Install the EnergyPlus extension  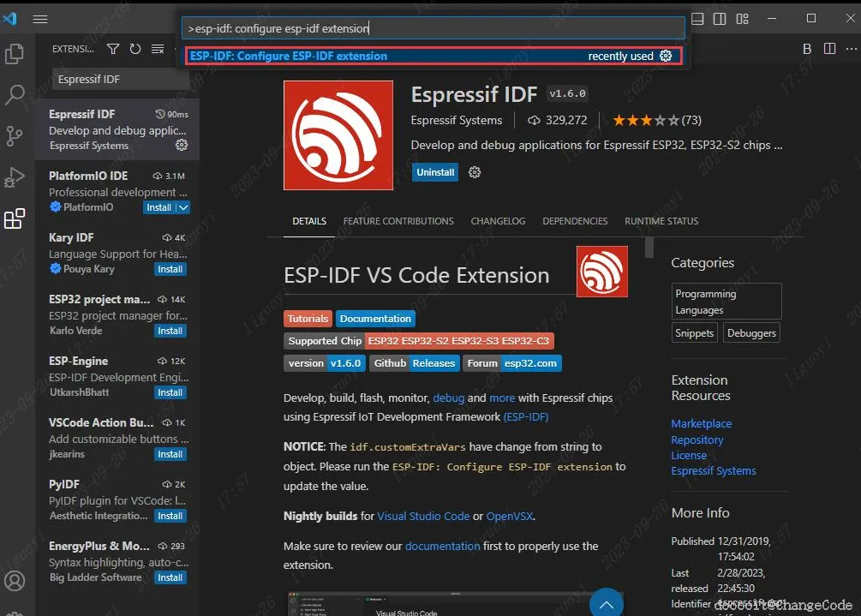click(170, 577)
